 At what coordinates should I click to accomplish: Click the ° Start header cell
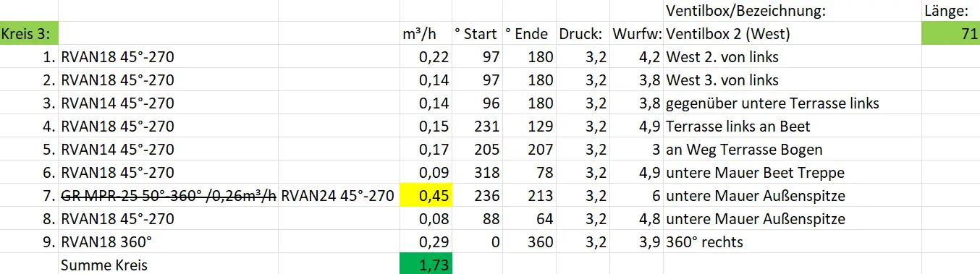pos(476,33)
